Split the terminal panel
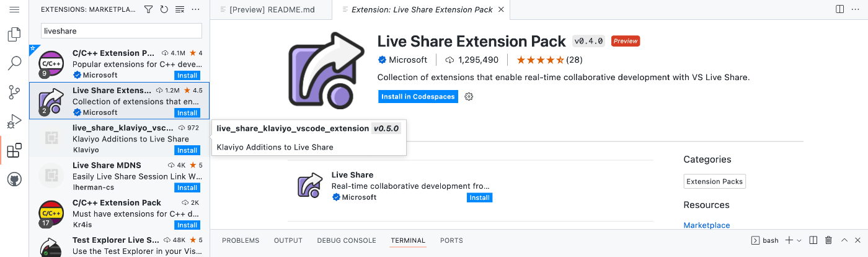 [x=813, y=240]
